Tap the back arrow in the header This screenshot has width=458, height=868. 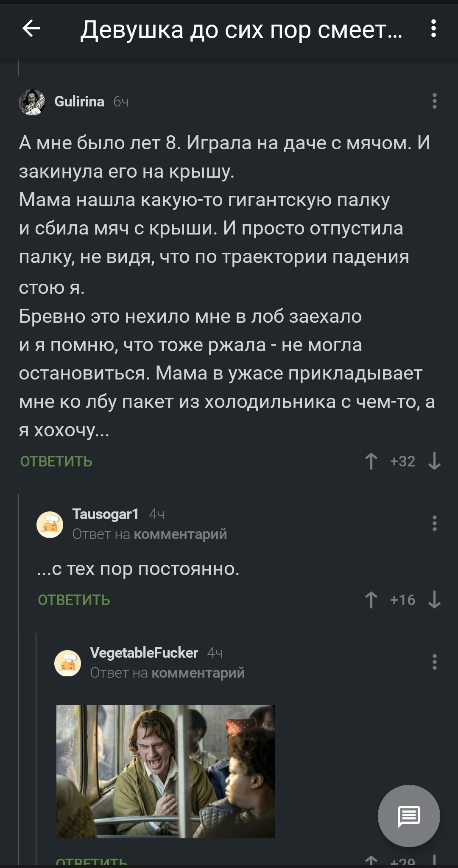tap(31, 29)
